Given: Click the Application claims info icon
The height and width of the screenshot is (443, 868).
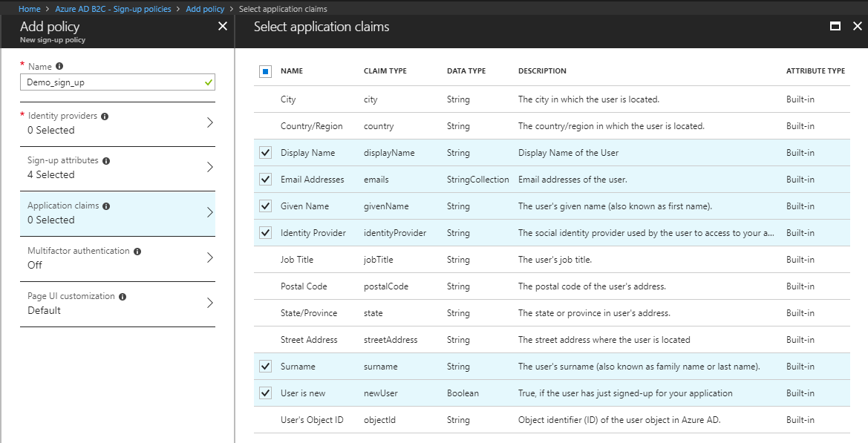Looking at the screenshot, I should click(106, 206).
